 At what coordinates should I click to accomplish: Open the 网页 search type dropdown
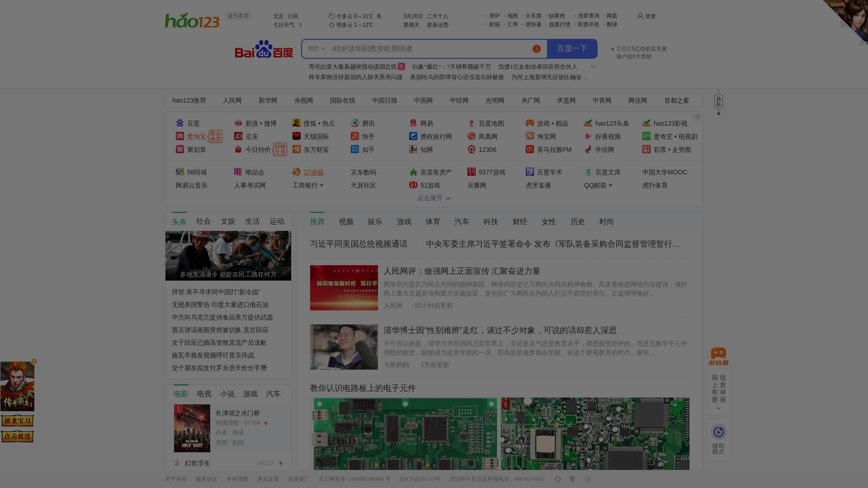(317, 49)
